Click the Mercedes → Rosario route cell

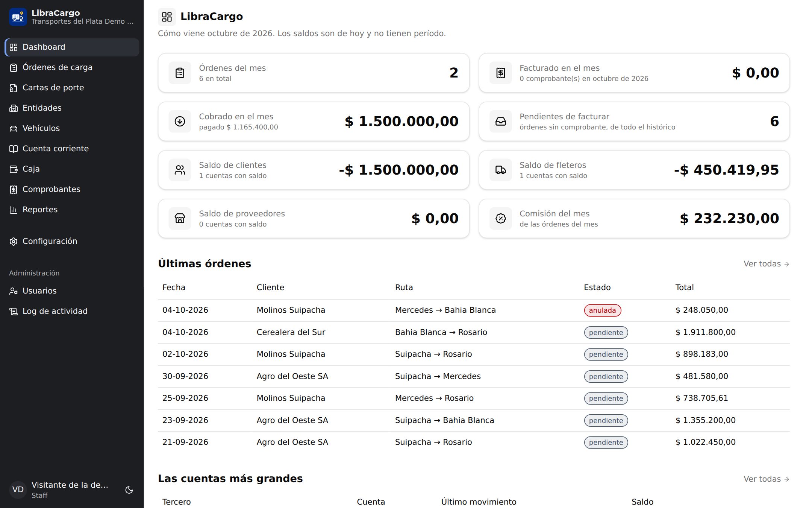pos(434,398)
